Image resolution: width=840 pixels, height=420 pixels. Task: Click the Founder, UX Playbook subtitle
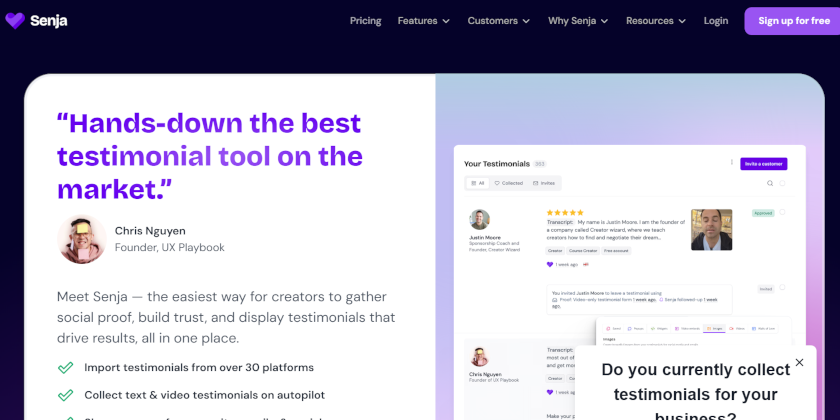click(169, 248)
